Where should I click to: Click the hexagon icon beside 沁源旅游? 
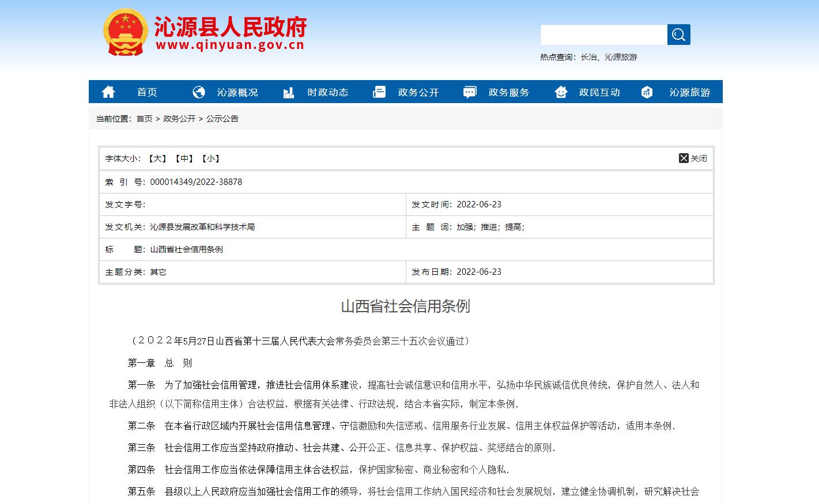[647, 92]
